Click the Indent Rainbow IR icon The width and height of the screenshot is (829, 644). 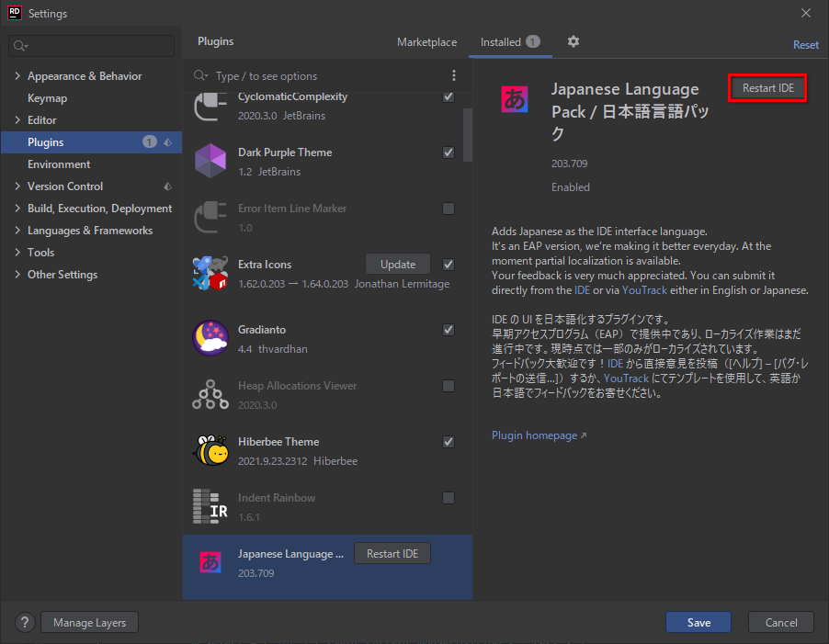pyautogui.click(x=210, y=506)
